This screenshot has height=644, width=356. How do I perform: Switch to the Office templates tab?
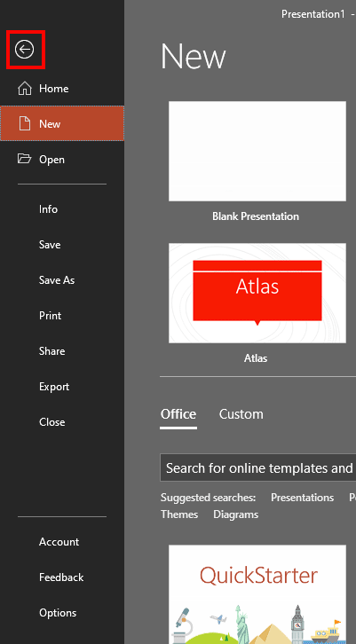click(178, 414)
